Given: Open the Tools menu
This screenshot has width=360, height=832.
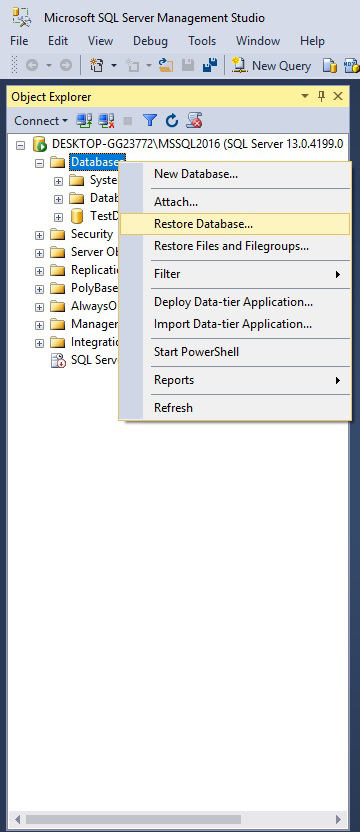Looking at the screenshot, I should tap(202, 41).
